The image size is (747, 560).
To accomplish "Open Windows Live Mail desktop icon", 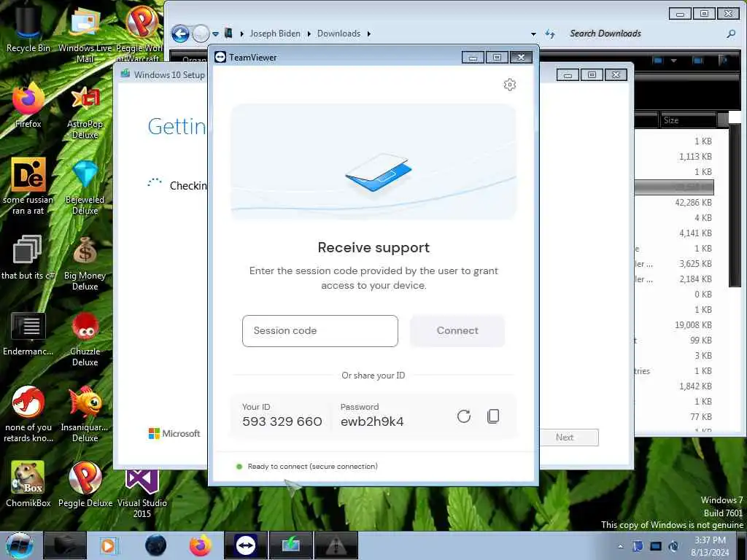I will pos(85,34).
